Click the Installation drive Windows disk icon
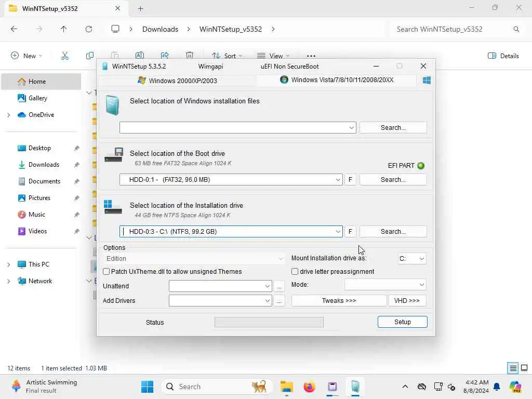Viewport: 532px width, 399px height. (113, 207)
